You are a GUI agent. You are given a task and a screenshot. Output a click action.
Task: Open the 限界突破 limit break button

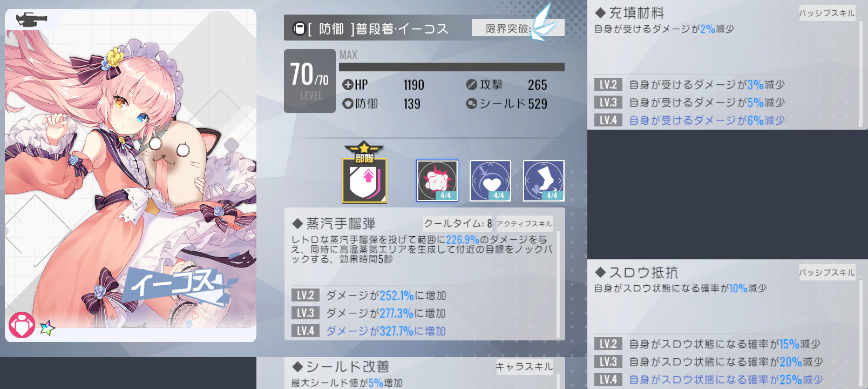coord(518,28)
